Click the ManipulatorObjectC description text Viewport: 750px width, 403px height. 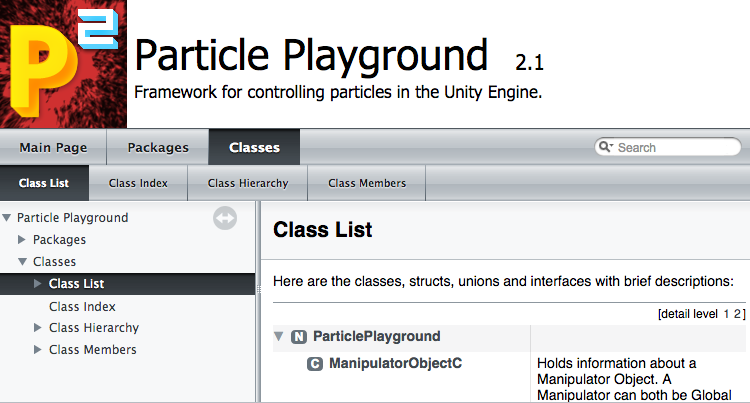pos(634,379)
